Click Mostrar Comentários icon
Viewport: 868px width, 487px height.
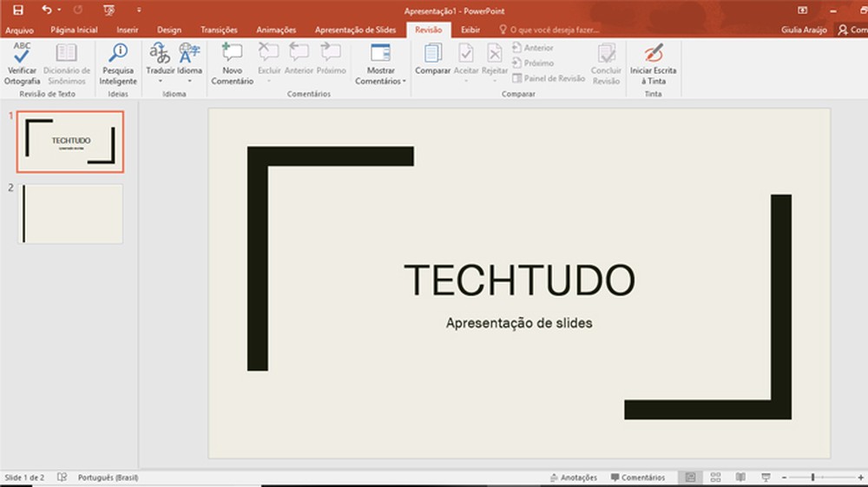(x=381, y=53)
